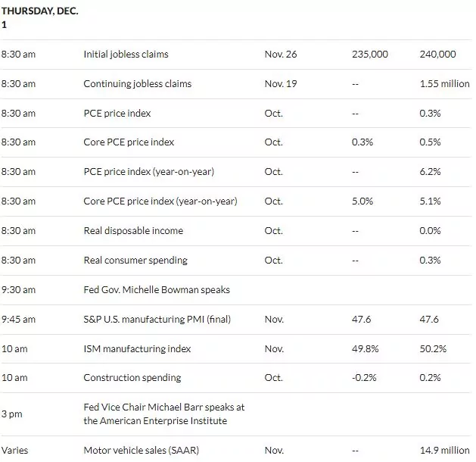The height and width of the screenshot is (462, 476).
Task: Open Fed Gov. Michelle Bowman speaks event
Action: 157,290
